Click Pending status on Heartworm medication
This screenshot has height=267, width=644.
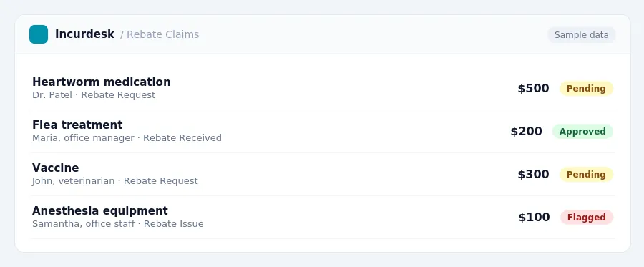pos(586,88)
